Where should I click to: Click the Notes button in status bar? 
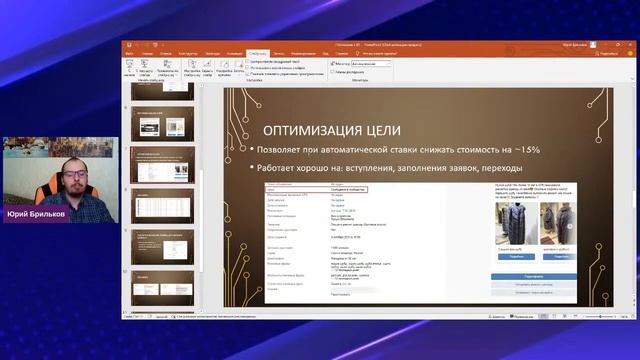496,316
